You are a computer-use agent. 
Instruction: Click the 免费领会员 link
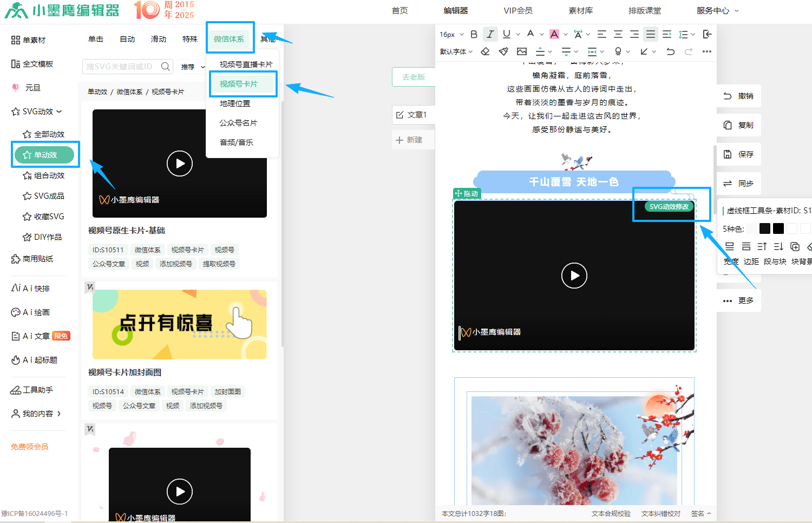tap(29, 446)
